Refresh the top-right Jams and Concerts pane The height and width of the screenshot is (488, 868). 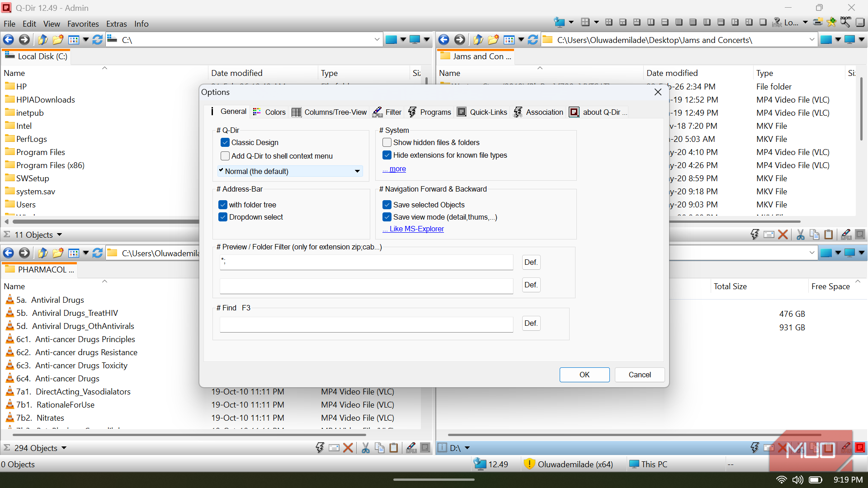(533, 40)
